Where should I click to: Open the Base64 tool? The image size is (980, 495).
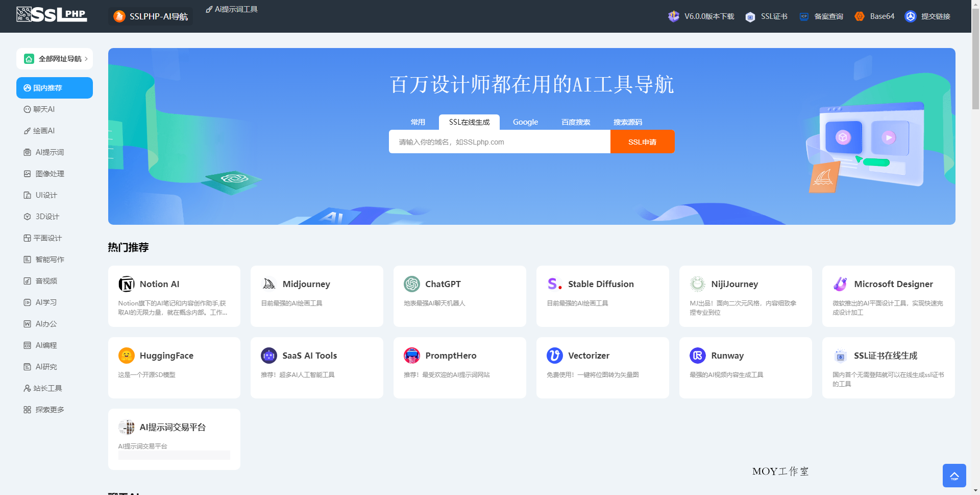[x=874, y=16]
